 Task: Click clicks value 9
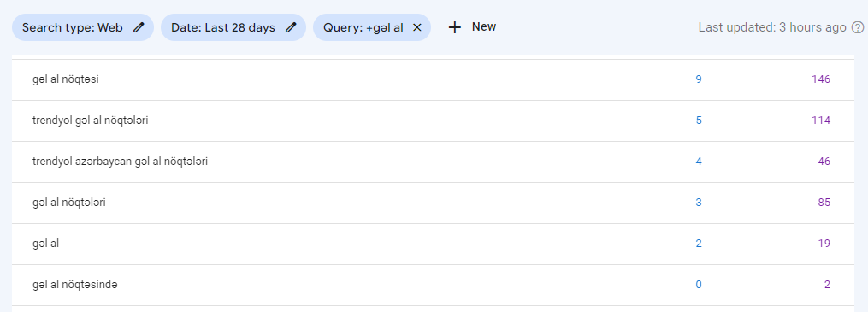pos(699,79)
